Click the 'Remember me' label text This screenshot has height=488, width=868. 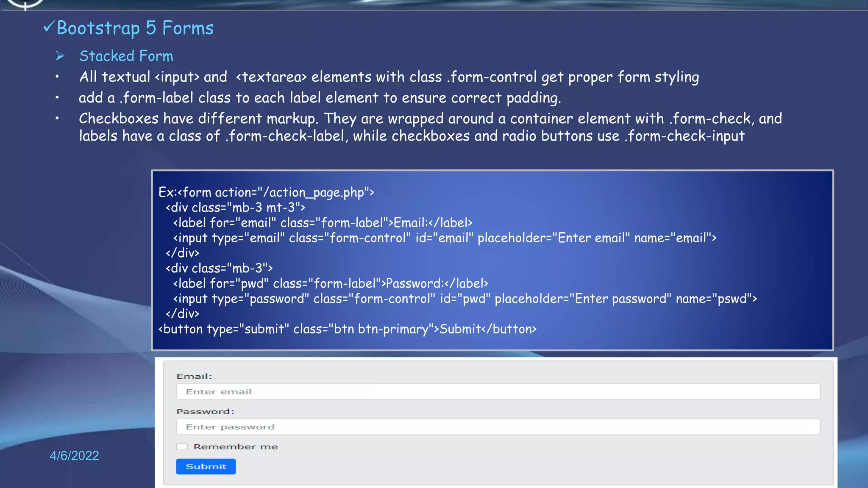point(236,446)
